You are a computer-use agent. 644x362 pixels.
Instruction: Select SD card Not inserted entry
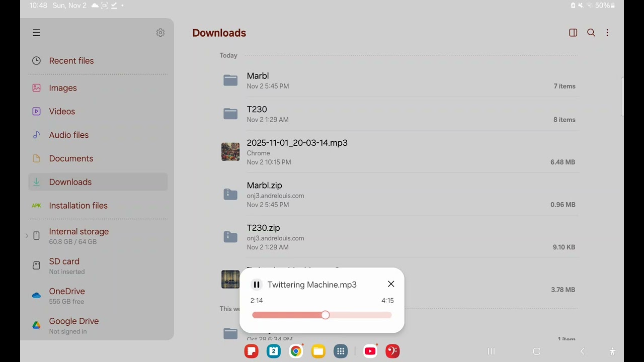pos(98,265)
